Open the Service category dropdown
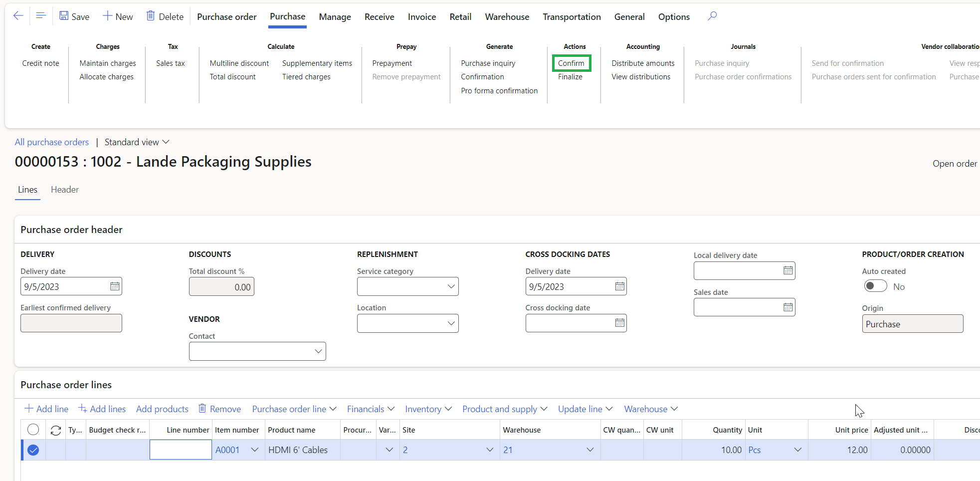The width and height of the screenshot is (980, 481). (x=450, y=286)
